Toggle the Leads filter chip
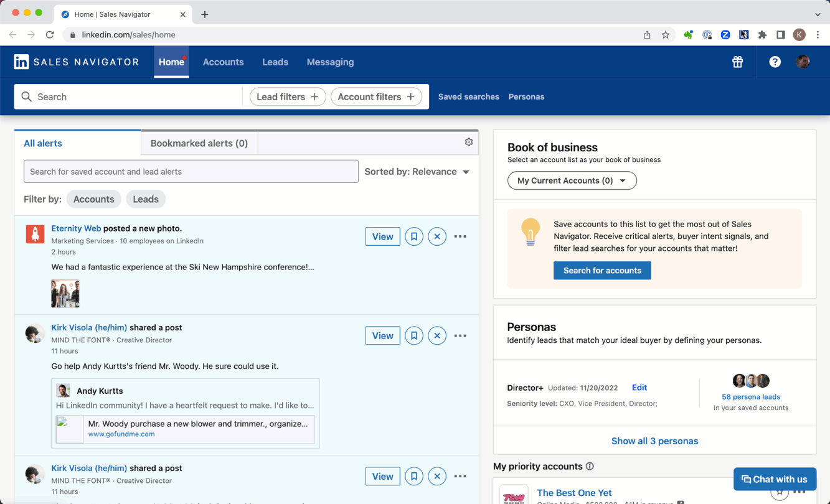 pos(146,199)
